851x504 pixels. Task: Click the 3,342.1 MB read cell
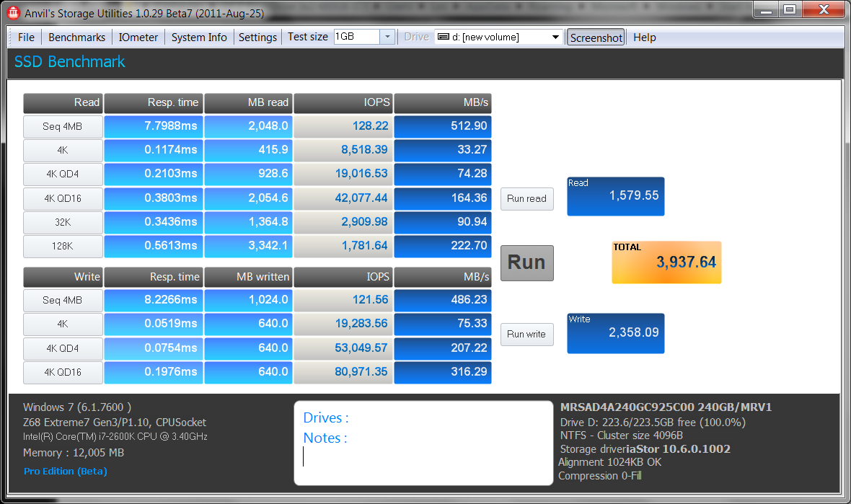pos(249,247)
